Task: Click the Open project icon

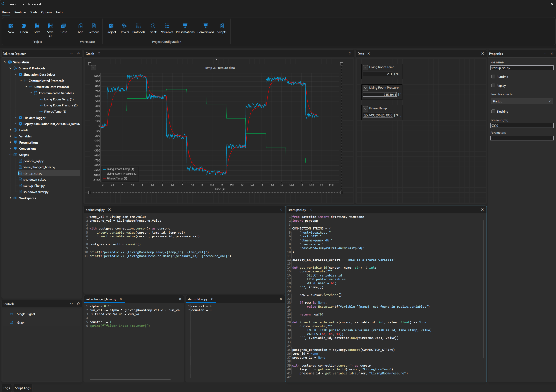Action: (24, 26)
